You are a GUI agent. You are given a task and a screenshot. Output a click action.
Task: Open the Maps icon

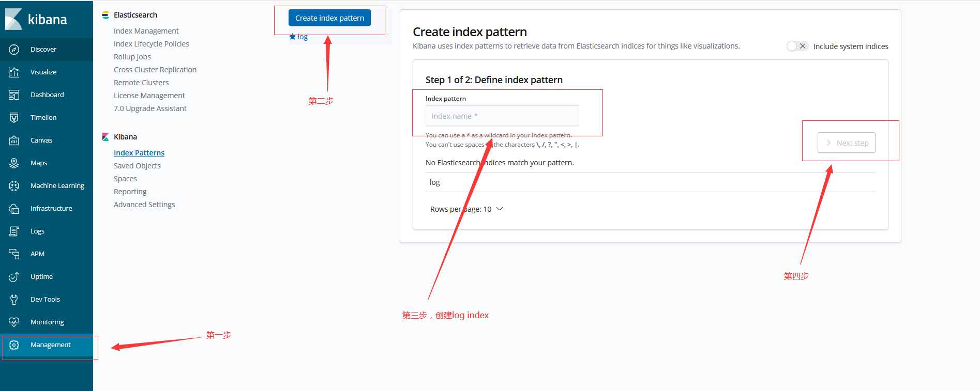click(x=14, y=163)
